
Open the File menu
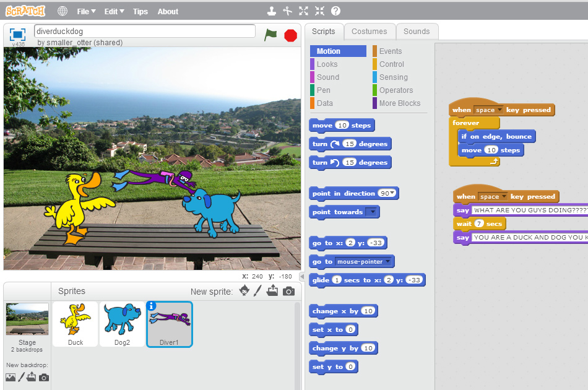tap(86, 11)
